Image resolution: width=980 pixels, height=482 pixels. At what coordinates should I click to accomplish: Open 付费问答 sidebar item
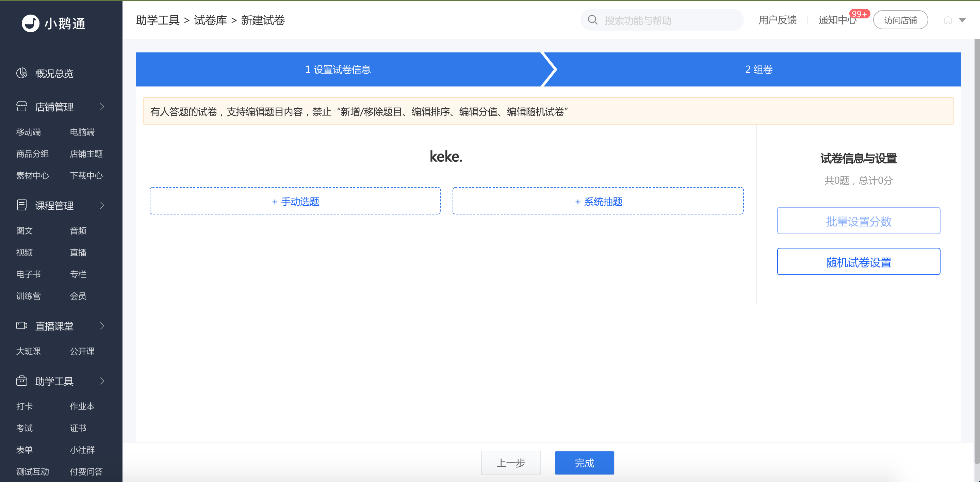tap(86, 472)
